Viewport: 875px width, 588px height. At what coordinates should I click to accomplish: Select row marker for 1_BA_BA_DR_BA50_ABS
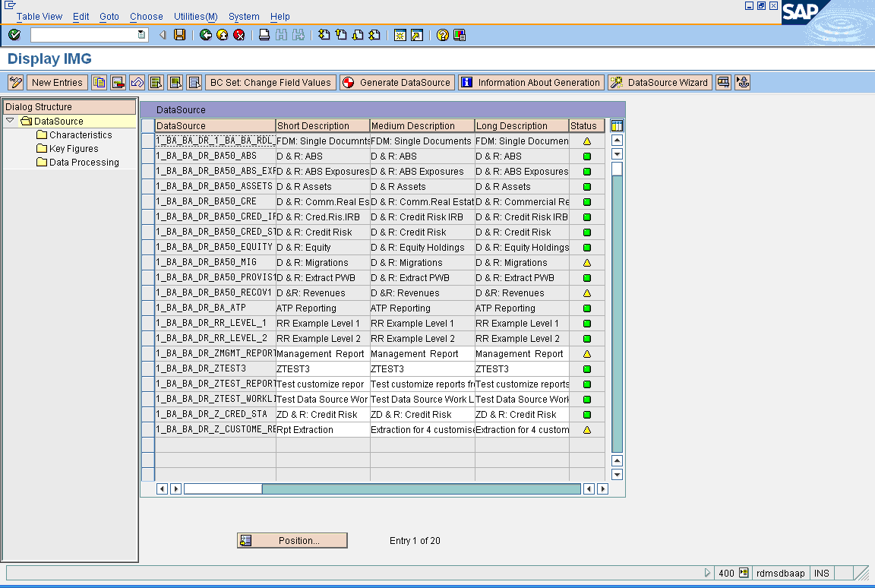148,156
